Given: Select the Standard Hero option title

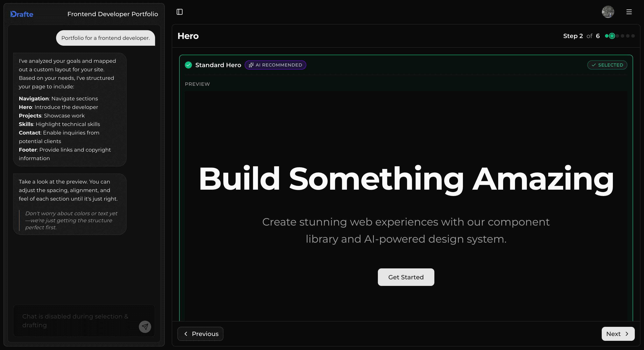Looking at the screenshot, I should point(218,65).
